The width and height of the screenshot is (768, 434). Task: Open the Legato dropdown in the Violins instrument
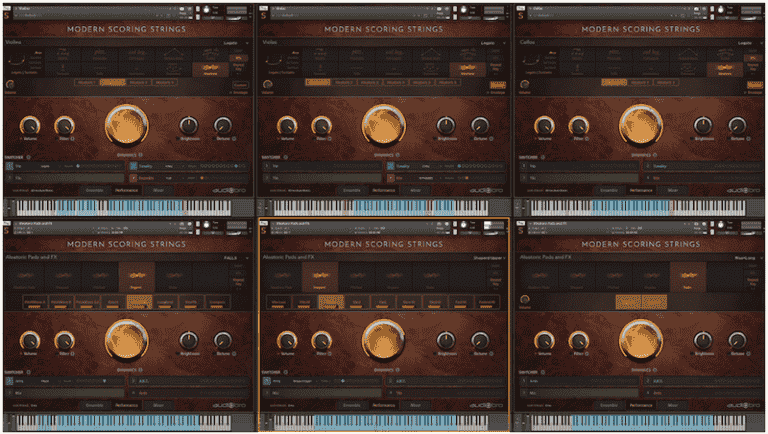pos(236,43)
